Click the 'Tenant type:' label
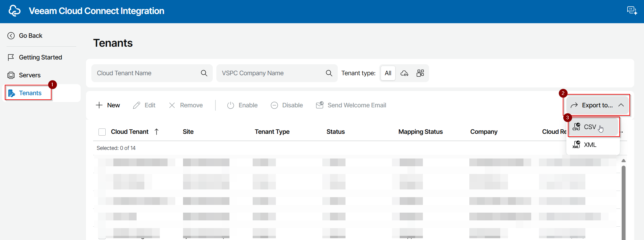644x240 pixels. click(x=358, y=73)
